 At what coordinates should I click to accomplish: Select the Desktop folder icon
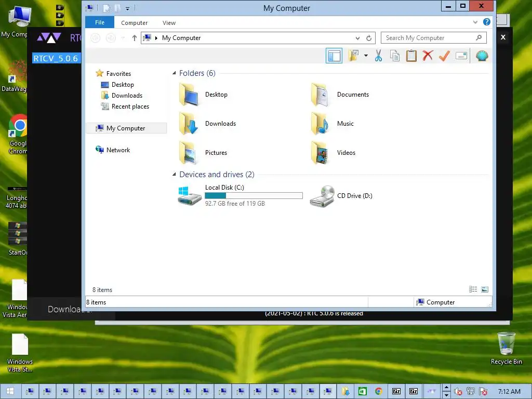click(189, 95)
